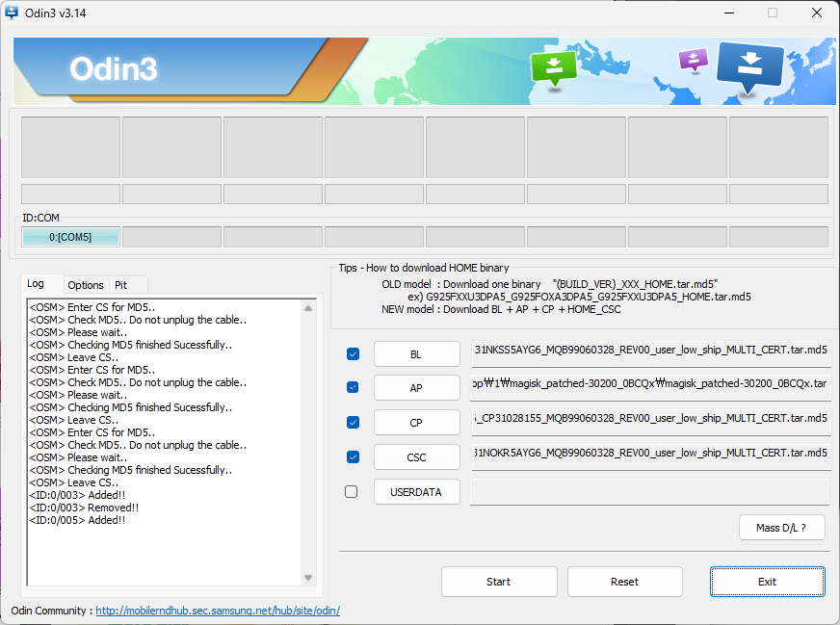This screenshot has width=840, height=625.
Task: Click the Mass D/L ? button
Action: coord(781,528)
